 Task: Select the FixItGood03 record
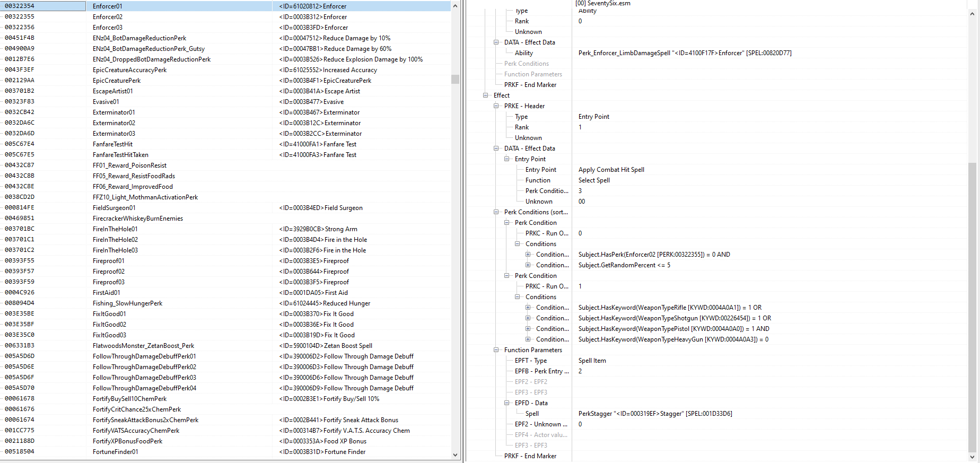[225, 335]
